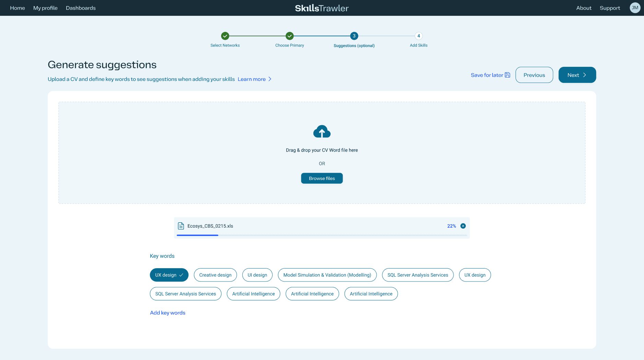Screen dimensions: 644x360
Task: Open the About page
Action: 584,8
